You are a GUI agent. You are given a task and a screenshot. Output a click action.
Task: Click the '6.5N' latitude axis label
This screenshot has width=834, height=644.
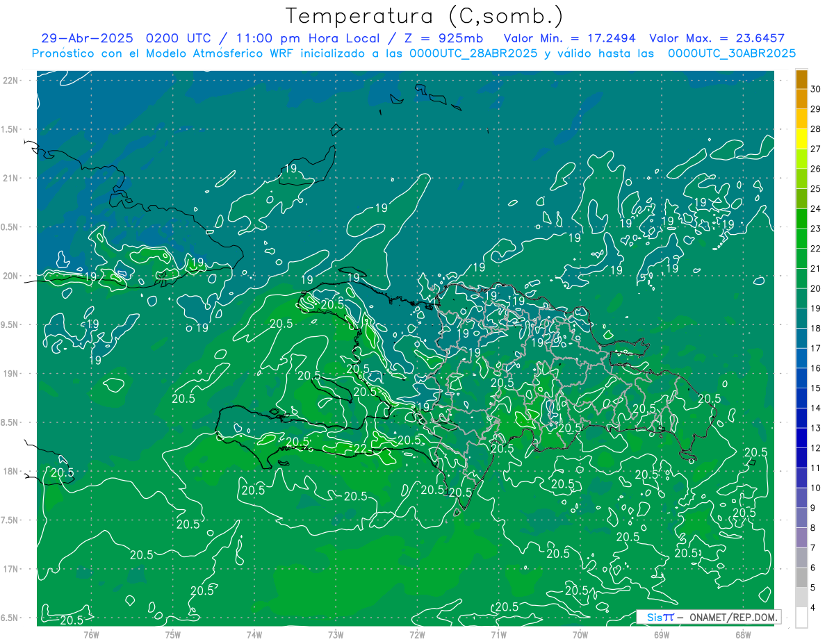tap(10, 618)
